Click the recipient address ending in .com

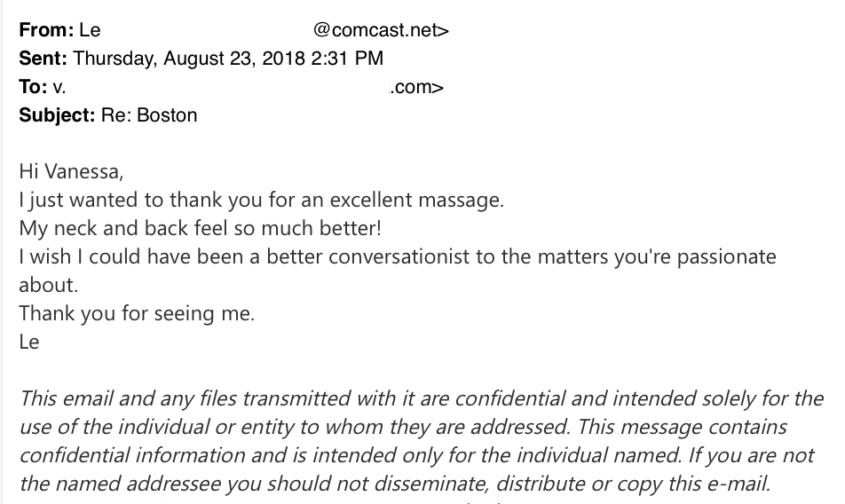(416, 87)
